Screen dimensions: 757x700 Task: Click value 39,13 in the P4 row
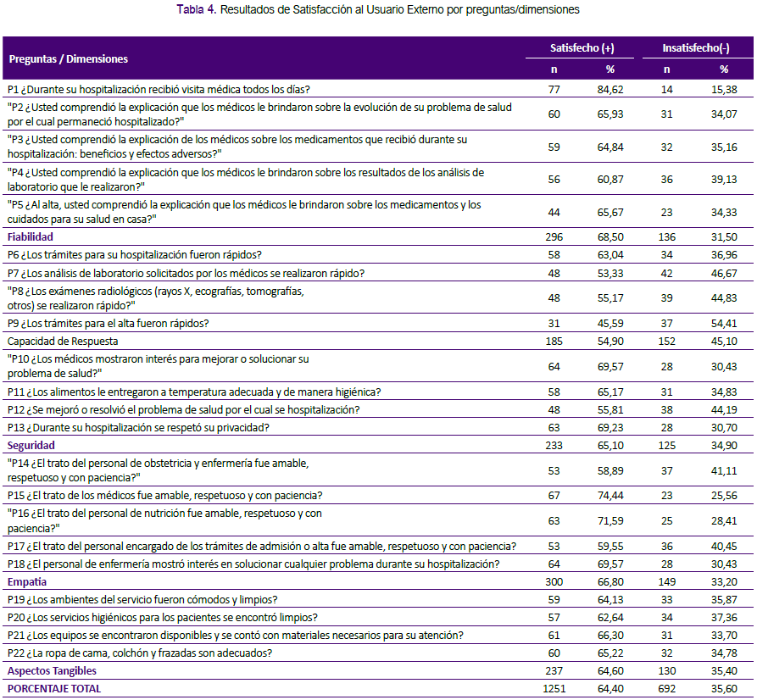click(x=724, y=180)
